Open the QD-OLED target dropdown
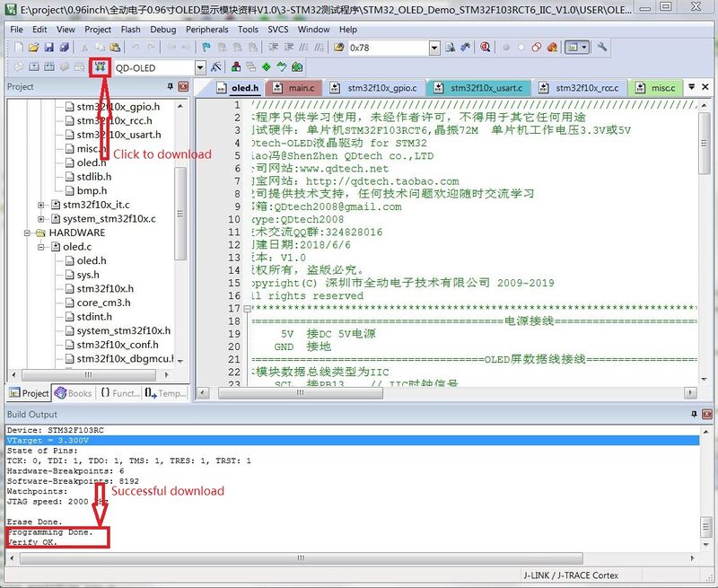The height and width of the screenshot is (588, 718). tap(200, 67)
